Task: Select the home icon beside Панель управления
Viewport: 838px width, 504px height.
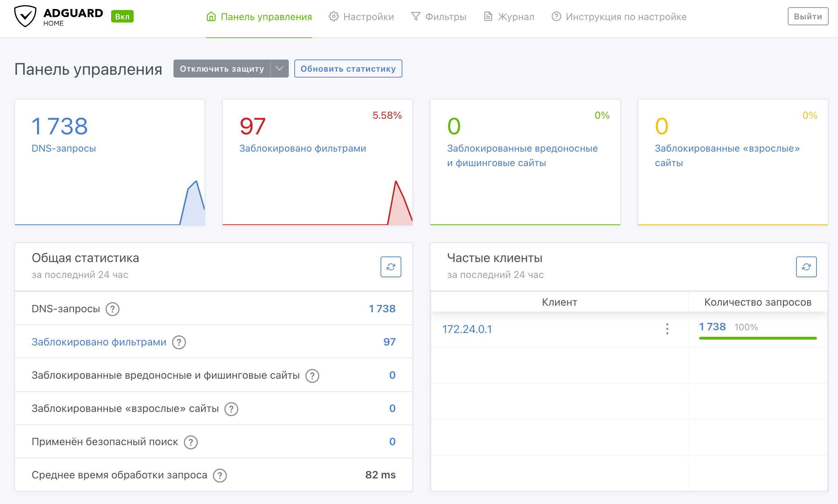Action: coord(211,16)
